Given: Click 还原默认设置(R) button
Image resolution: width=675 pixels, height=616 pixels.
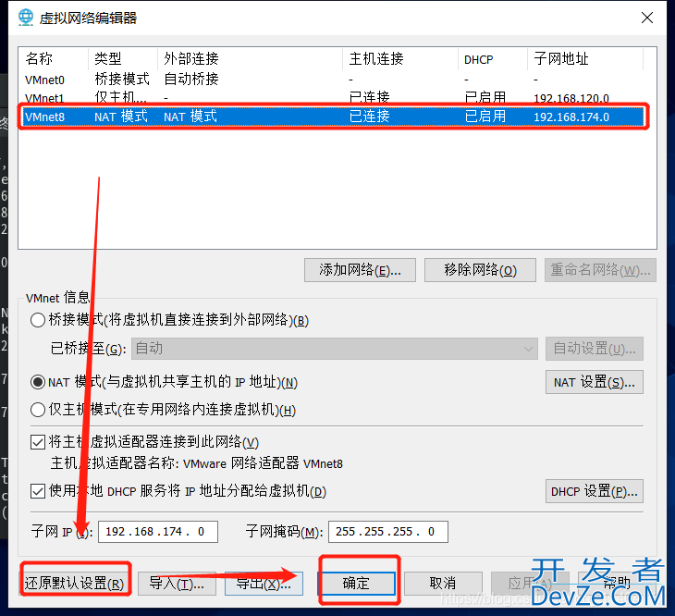Looking at the screenshot, I should coord(75,584).
